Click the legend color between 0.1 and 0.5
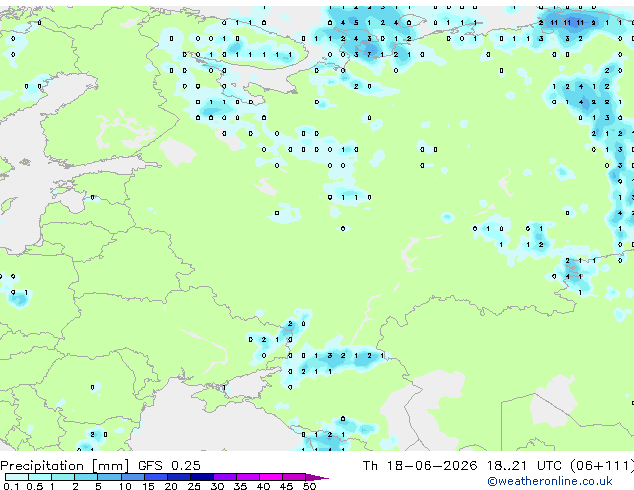634x490 pixels. [17, 477]
